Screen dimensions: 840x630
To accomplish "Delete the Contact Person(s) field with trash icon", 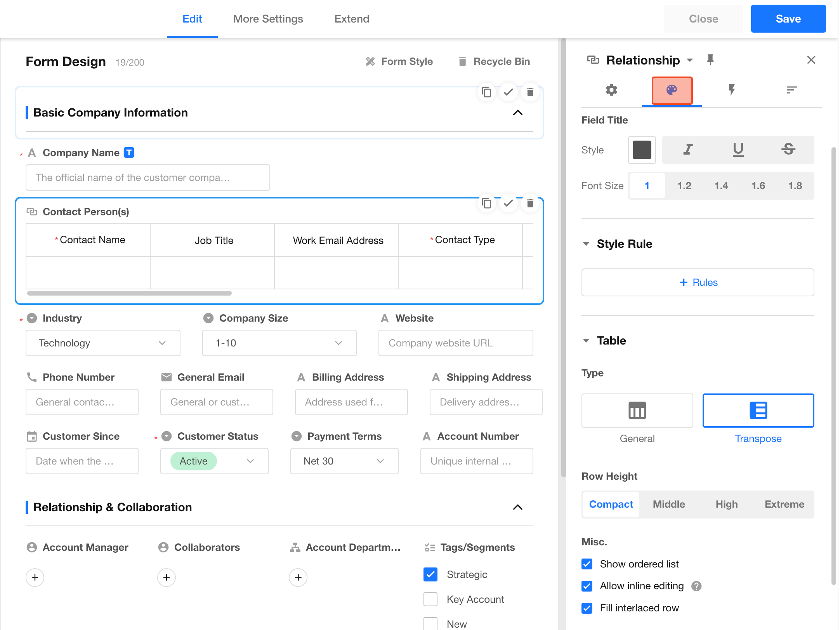I will tap(530, 203).
